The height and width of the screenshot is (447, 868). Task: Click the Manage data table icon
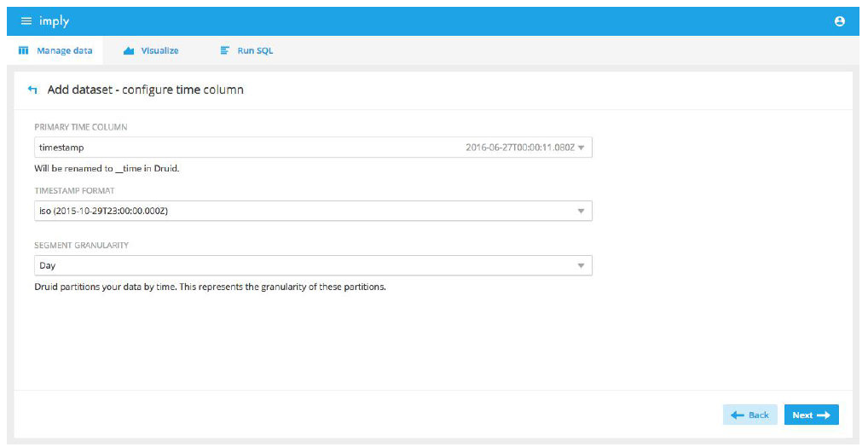pyautogui.click(x=24, y=51)
